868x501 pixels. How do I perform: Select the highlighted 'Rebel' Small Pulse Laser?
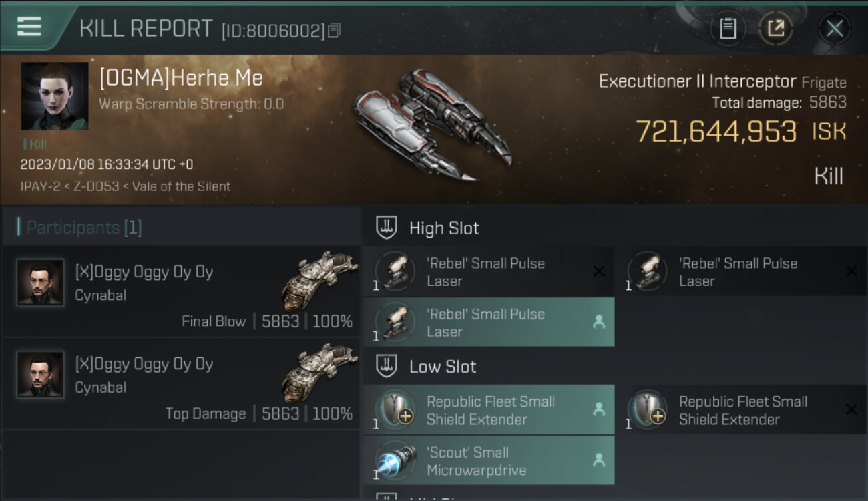(x=489, y=323)
